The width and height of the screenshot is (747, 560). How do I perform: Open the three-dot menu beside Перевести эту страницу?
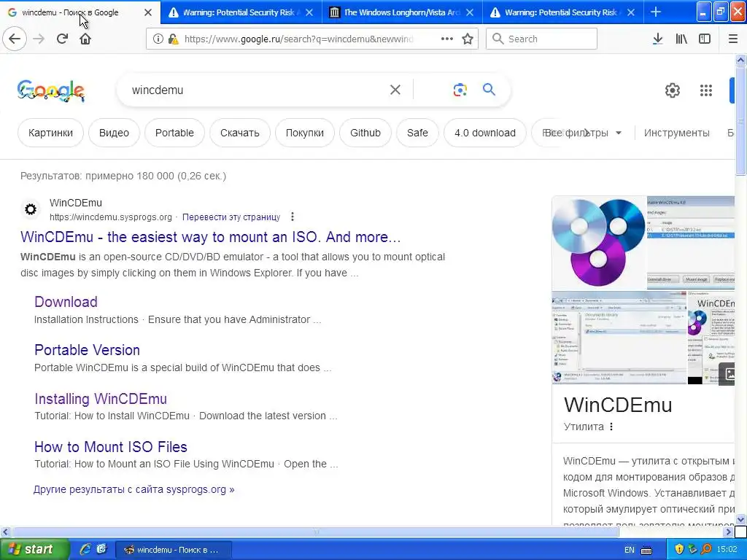click(292, 217)
